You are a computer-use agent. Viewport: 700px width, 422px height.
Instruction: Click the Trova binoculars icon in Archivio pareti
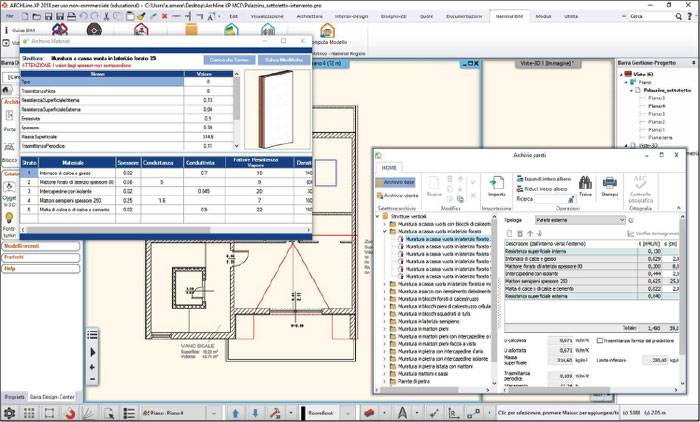(585, 183)
